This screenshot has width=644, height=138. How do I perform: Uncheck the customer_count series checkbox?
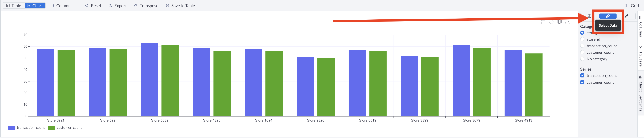point(582,82)
